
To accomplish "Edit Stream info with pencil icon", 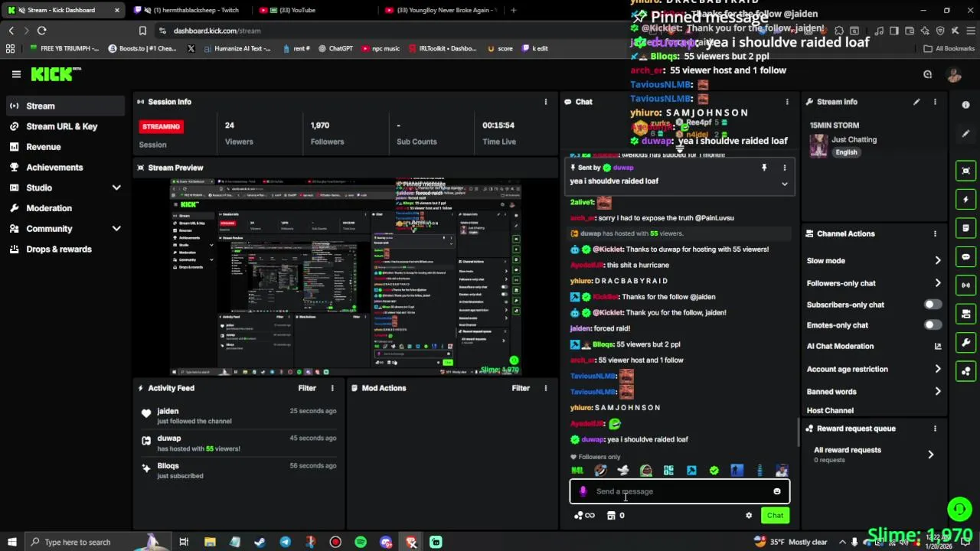I will 916,102.
